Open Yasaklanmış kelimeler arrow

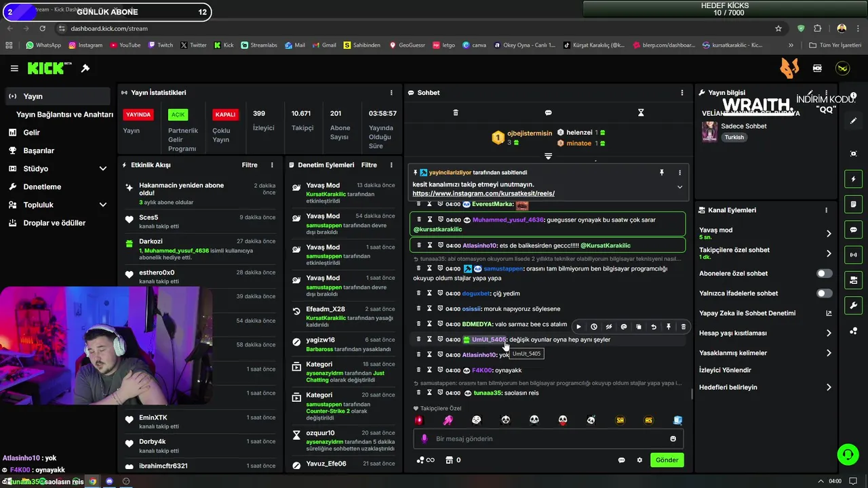tap(828, 353)
